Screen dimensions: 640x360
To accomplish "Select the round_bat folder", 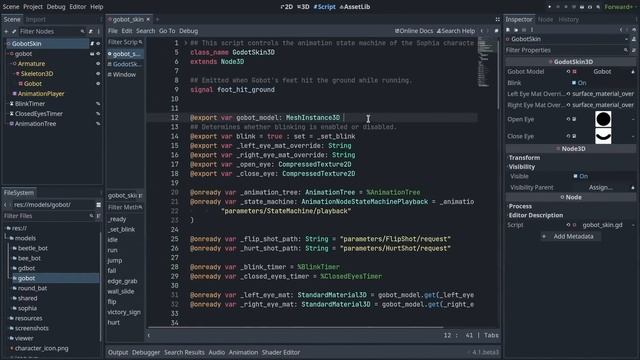I will click(32, 289).
